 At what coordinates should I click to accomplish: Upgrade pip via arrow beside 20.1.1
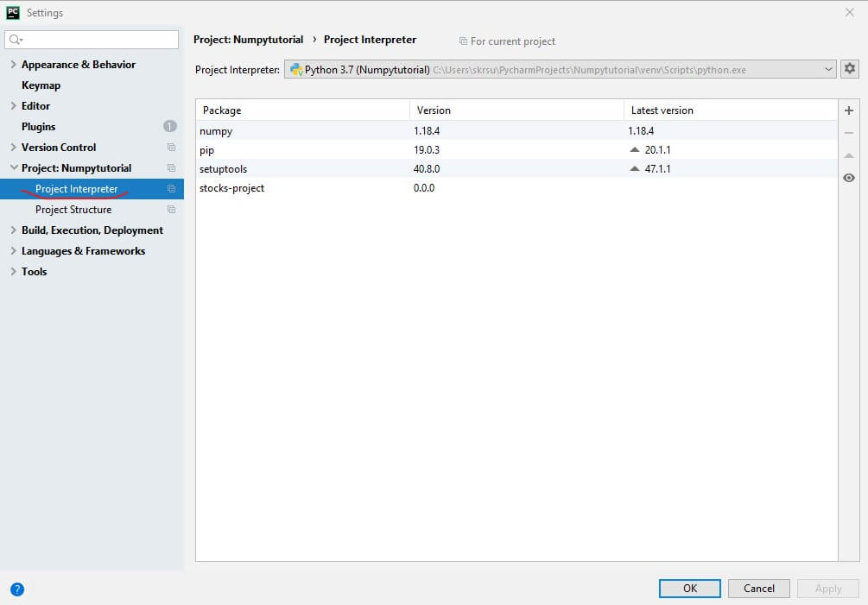[635, 151]
